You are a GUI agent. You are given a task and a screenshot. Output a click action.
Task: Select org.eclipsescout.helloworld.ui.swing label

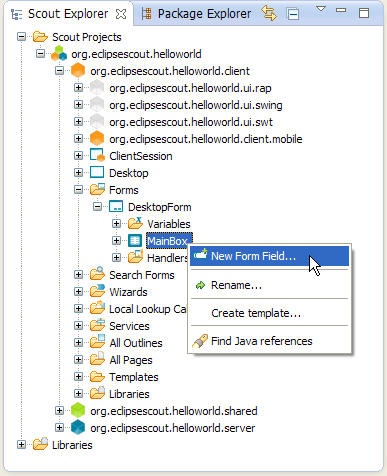coord(196,105)
